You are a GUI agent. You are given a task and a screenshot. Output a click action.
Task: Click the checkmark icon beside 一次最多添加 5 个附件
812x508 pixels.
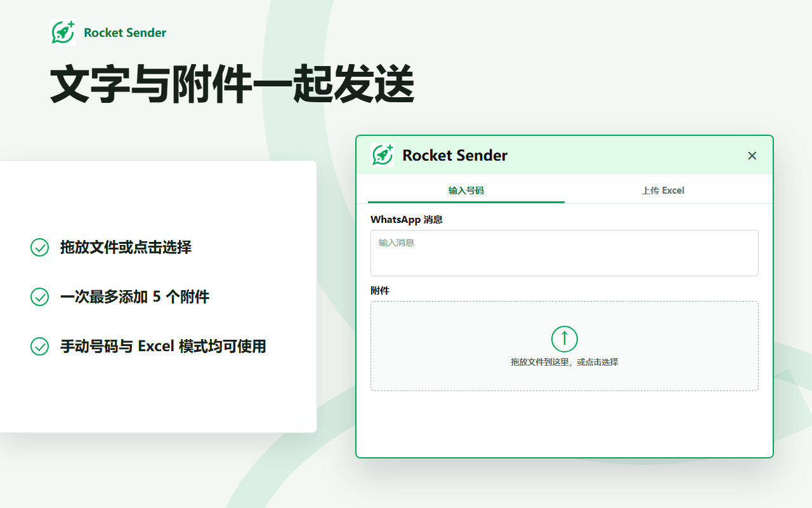pyautogui.click(x=40, y=297)
